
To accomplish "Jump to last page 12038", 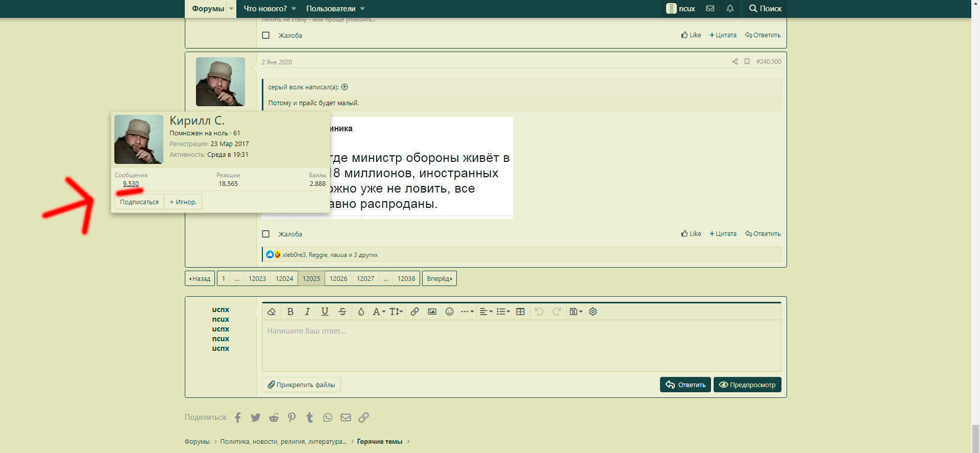I will (x=406, y=278).
